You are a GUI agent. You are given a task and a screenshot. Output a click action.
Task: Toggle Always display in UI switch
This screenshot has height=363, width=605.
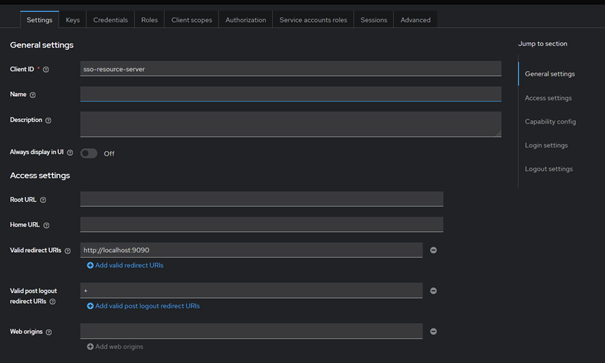coord(89,154)
